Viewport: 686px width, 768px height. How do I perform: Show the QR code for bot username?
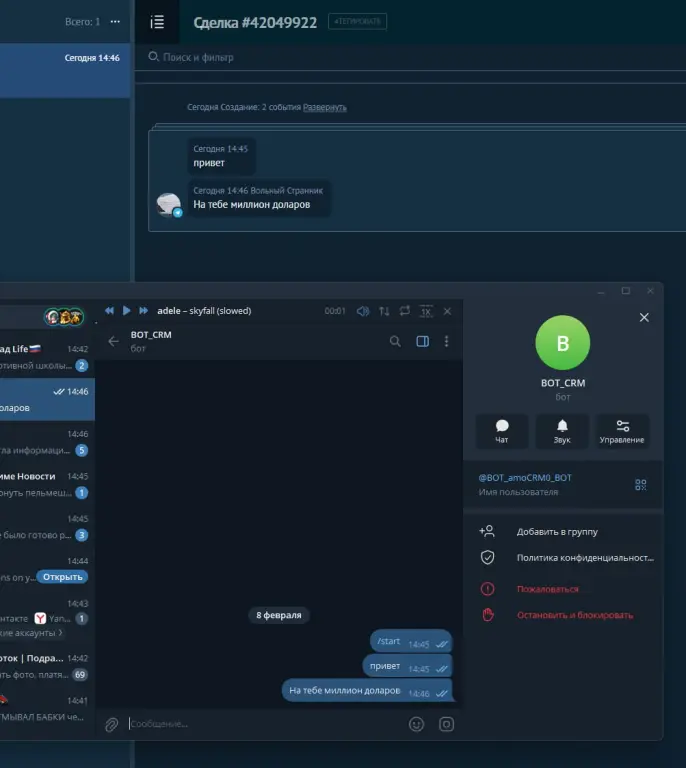(x=641, y=485)
